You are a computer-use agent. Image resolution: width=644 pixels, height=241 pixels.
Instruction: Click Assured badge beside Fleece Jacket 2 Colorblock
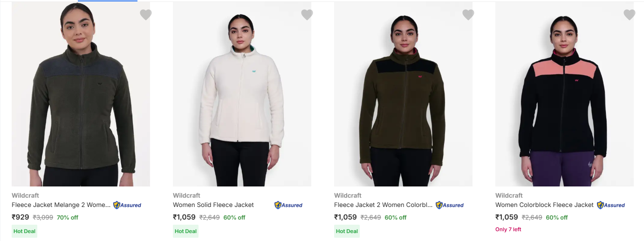point(450,205)
